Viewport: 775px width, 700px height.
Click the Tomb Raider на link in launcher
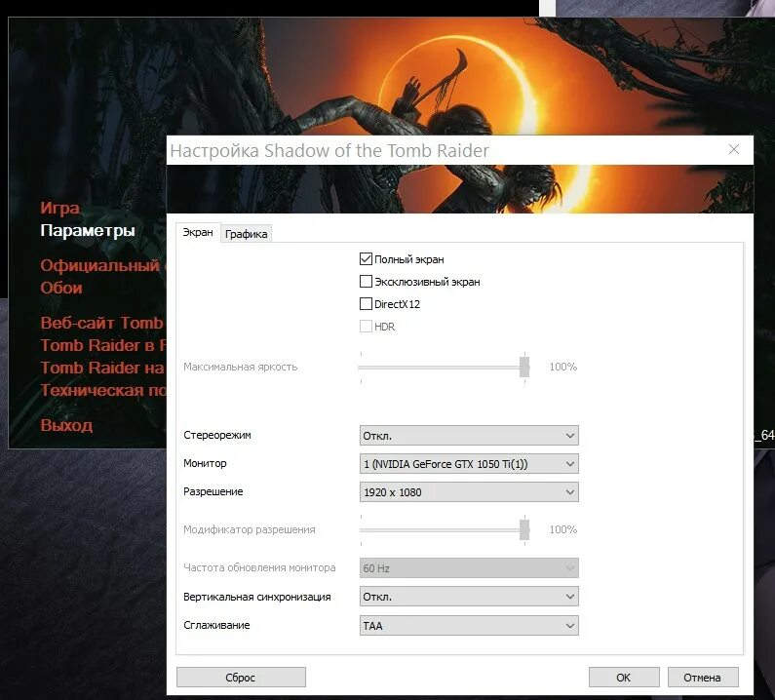(x=102, y=368)
